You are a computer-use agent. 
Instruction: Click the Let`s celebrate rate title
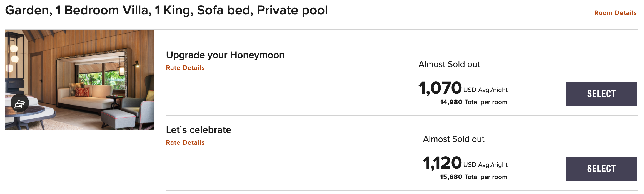(x=198, y=130)
